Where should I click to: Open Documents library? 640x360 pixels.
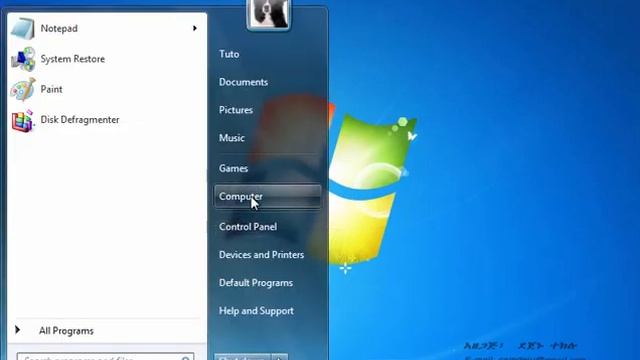click(x=243, y=82)
